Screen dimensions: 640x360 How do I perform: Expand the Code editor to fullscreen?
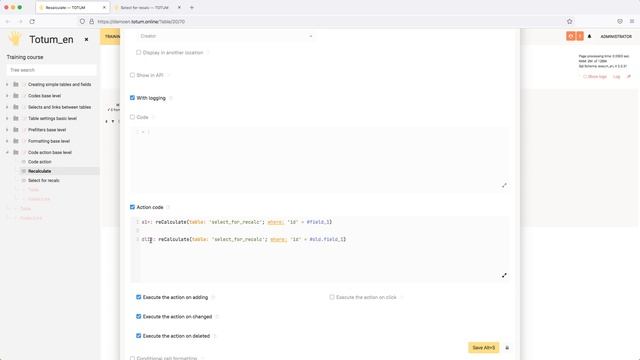click(x=504, y=185)
